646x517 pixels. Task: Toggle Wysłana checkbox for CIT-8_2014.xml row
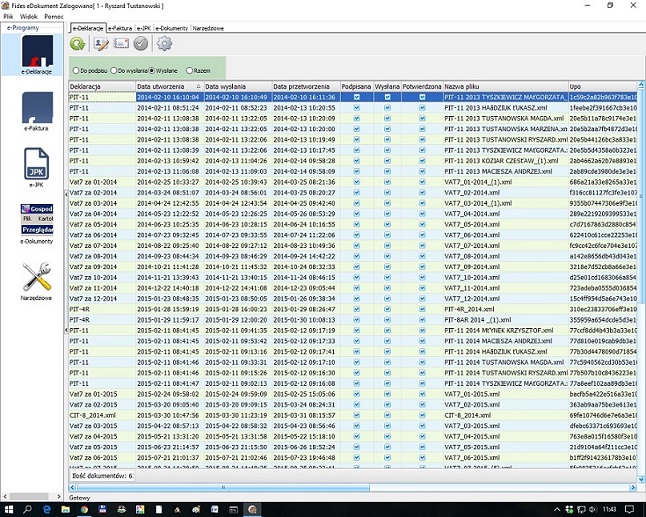tap(387, 415)
